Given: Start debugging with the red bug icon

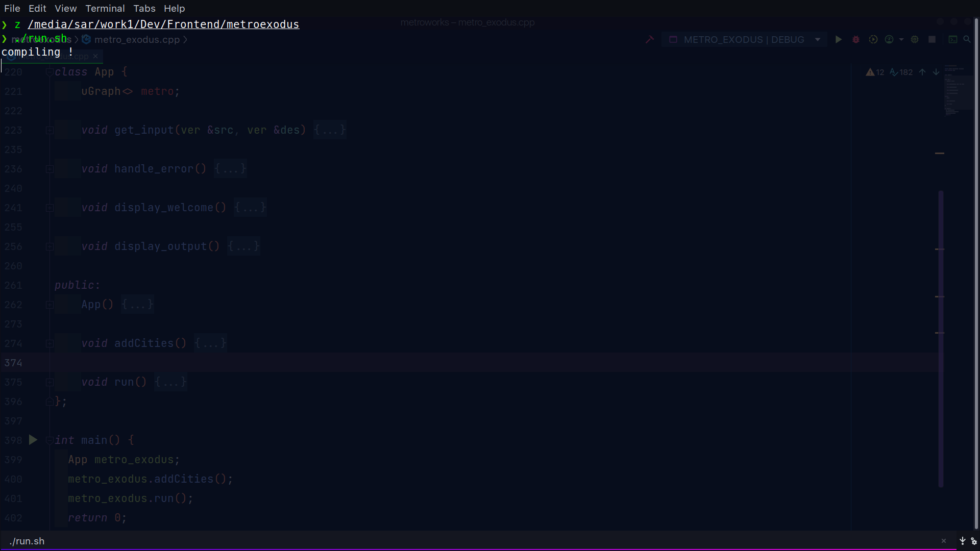Looking at the screenshot, I should (856, 40).
